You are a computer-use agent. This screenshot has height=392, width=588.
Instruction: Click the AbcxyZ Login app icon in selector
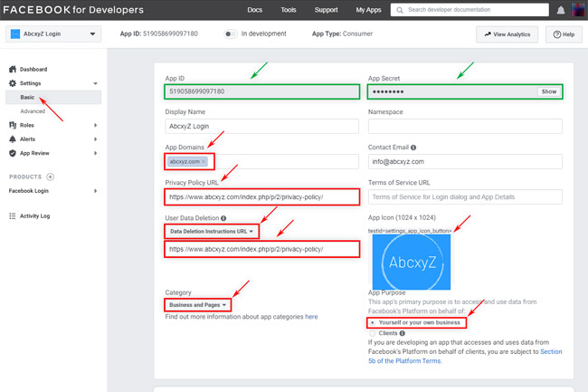pyautogui.click(x=15, y=33)
